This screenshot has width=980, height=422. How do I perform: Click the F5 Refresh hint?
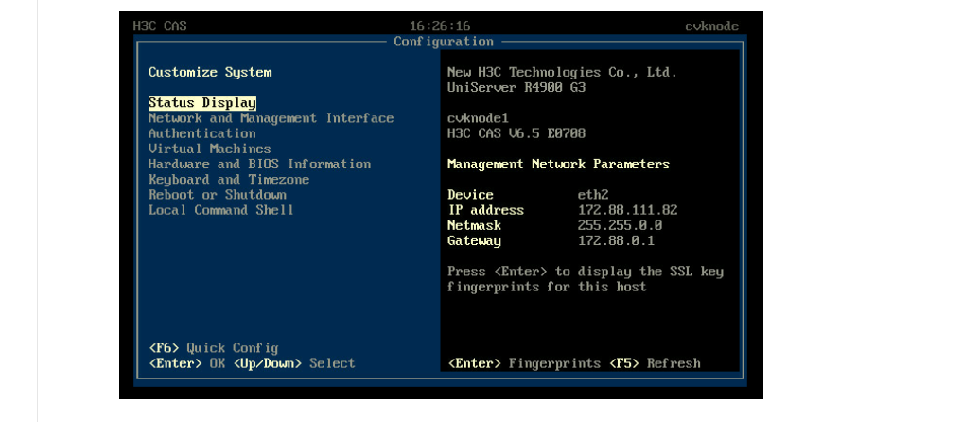click(655, 362)
